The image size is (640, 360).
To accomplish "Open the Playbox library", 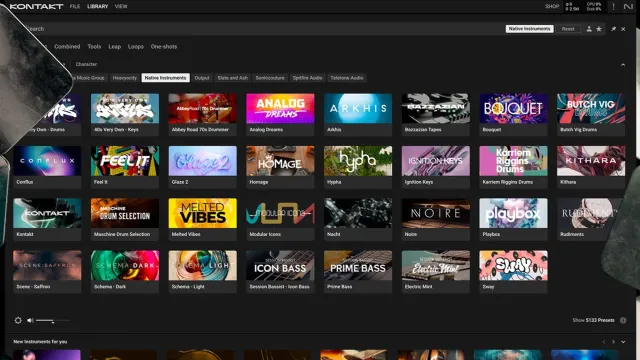I will (x=513, y=219).
